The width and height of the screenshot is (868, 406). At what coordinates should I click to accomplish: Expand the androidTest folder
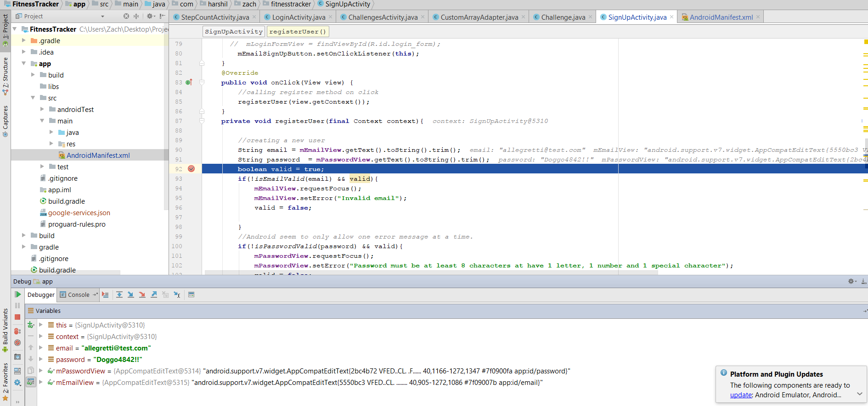[x=42, y=109]
